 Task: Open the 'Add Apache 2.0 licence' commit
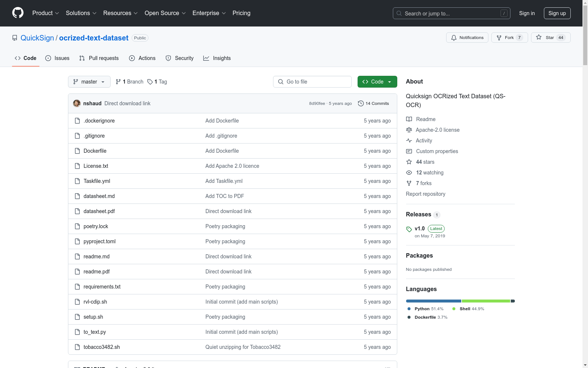[x=232, y=166]
